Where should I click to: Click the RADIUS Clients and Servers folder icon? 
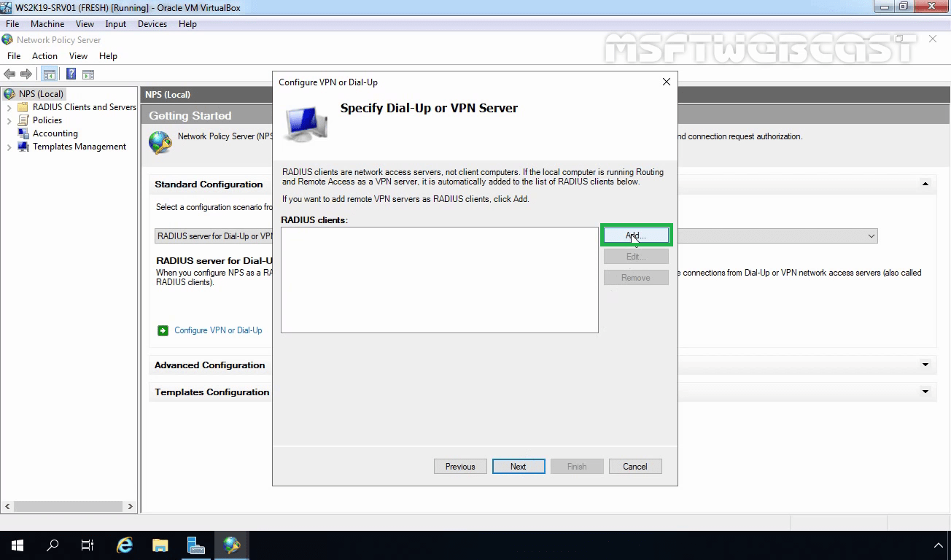pyautogui.click(x=23, y=107)
